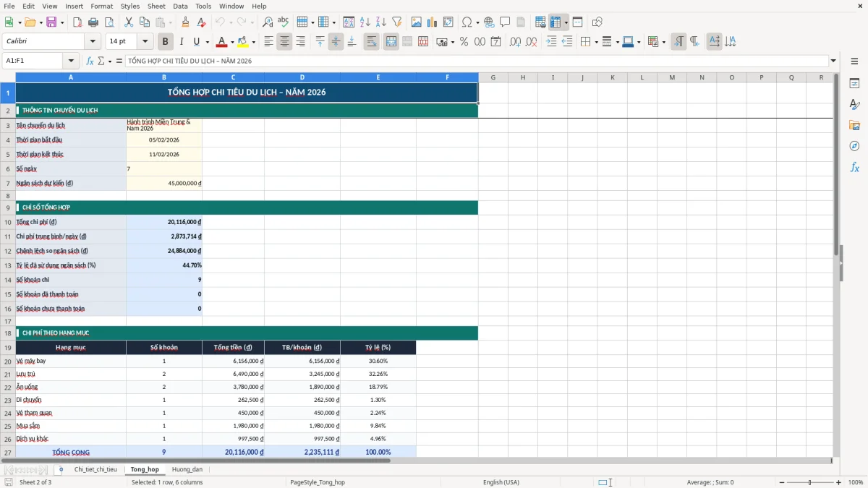Click the AutoFilter funnel icon
The height and width of the screenshot is (488, 868).
click(396, 22)
